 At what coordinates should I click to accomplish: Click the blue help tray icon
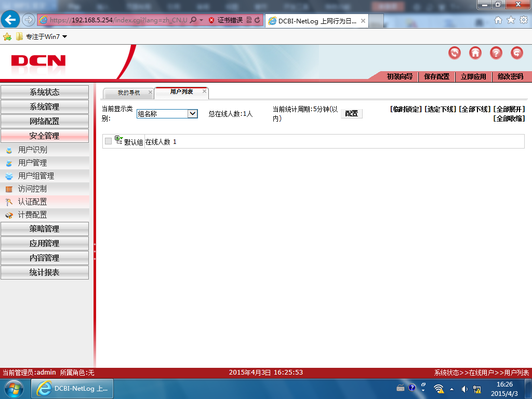point(412,388)
